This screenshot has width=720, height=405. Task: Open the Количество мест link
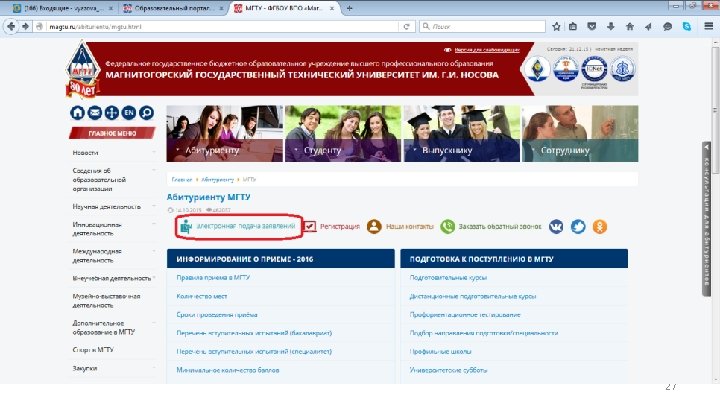(x=202, y=296)
